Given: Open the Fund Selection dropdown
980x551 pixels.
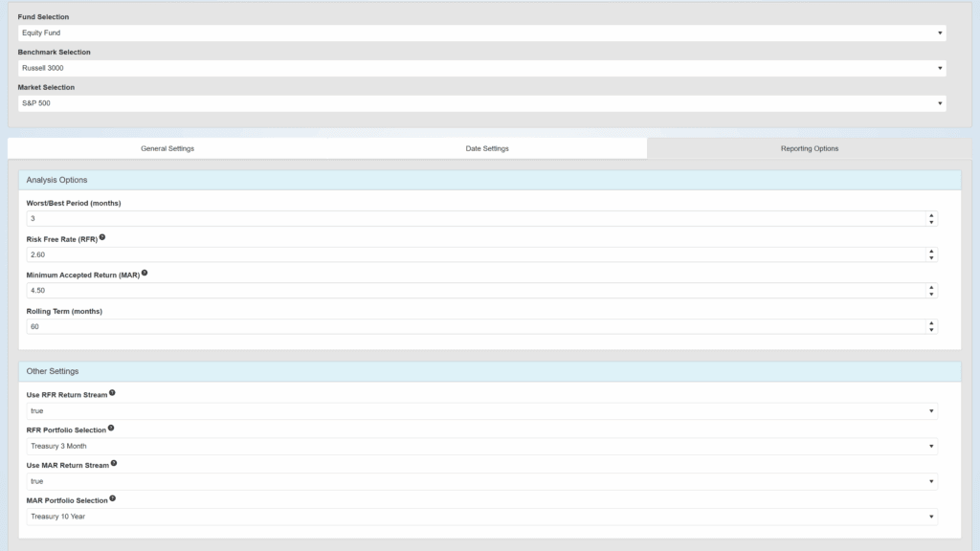Looking at the screenshot, I should pyautogui.click(x=481, y=33).
